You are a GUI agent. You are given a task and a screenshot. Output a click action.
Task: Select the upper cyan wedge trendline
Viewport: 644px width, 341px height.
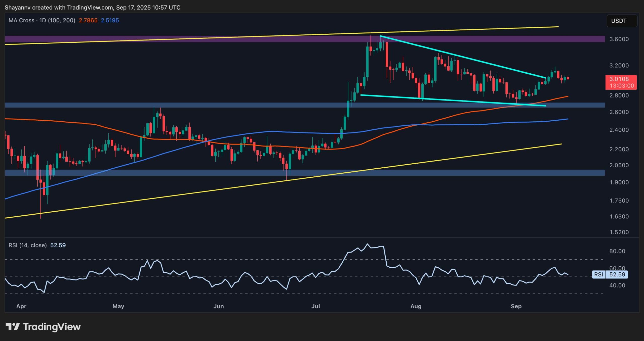pos(463,57)
